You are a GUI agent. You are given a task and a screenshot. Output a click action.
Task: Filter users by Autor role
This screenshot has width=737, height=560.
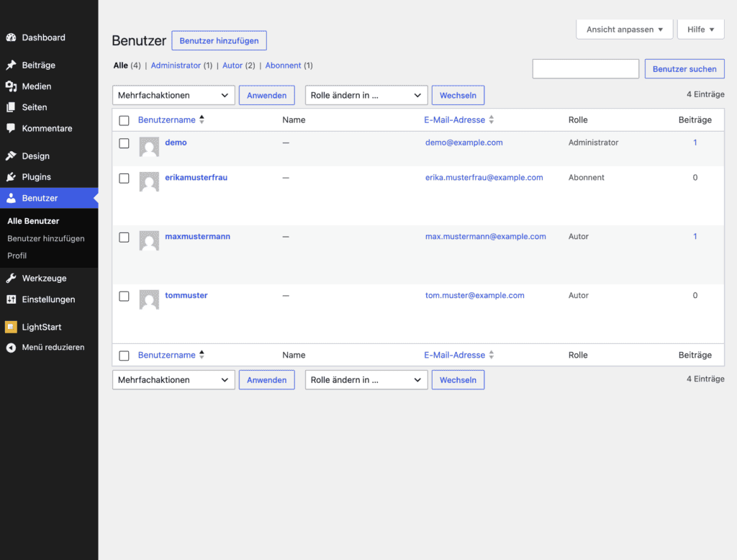pos(232,66)
